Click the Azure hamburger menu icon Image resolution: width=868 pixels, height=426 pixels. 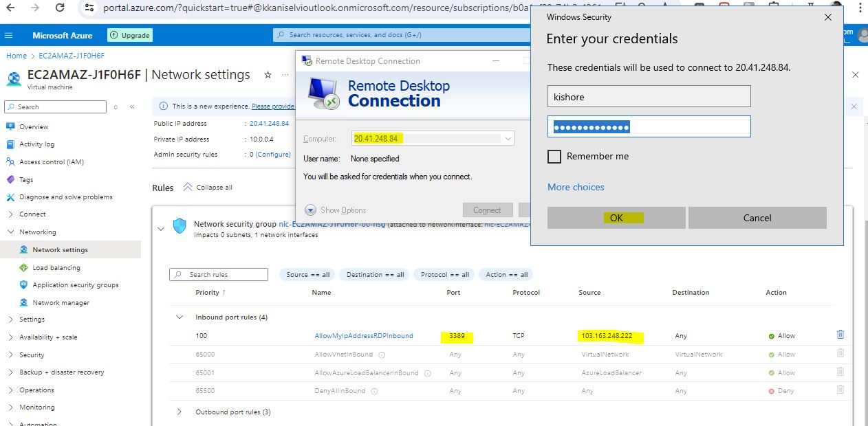point(9,35)
